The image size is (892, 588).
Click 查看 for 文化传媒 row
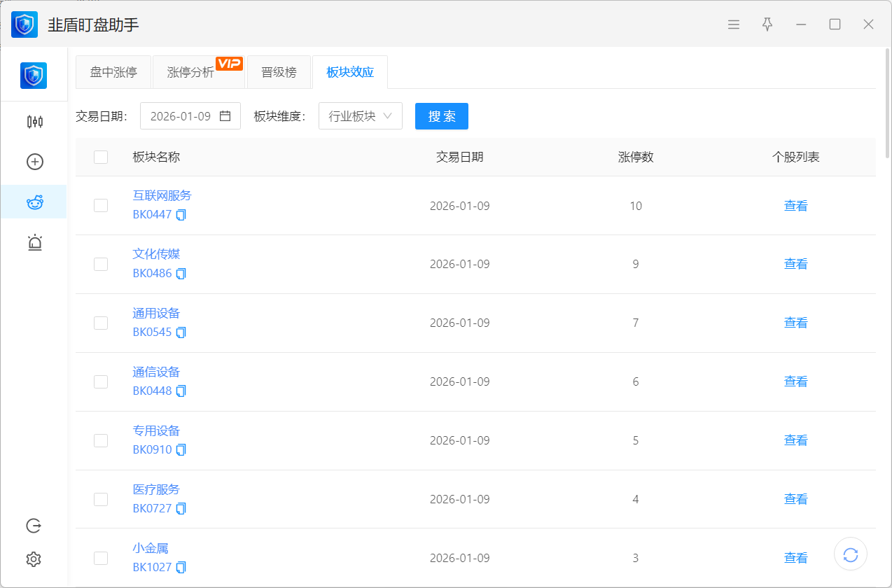795,264
